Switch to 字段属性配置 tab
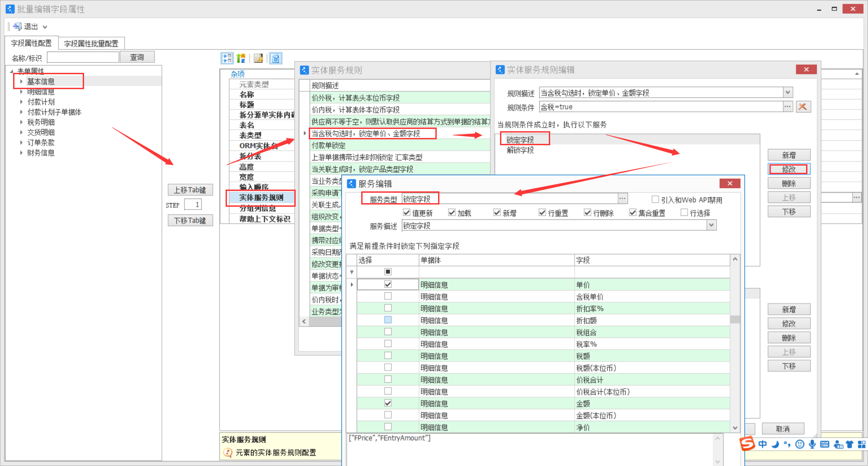 coord(31,43)
